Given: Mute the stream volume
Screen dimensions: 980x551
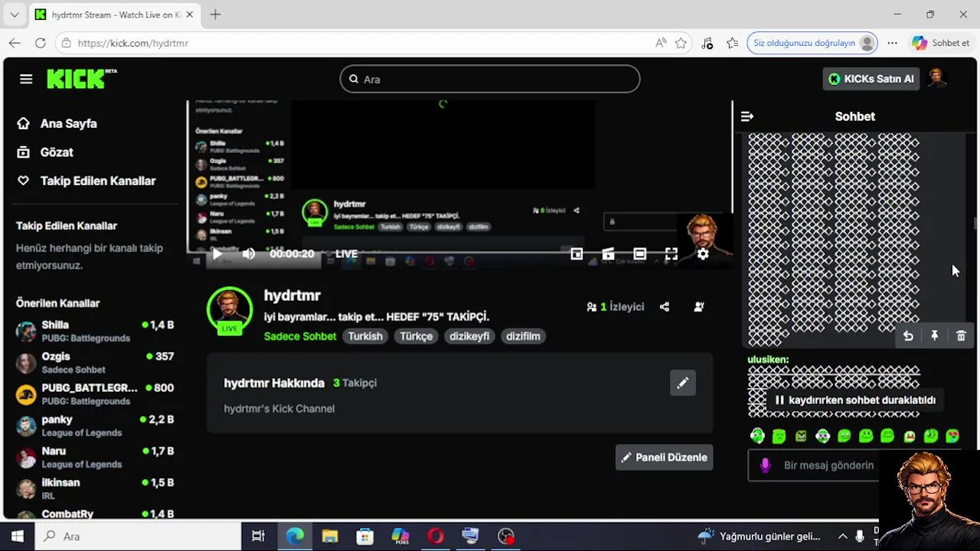Looking at the screenshot, I should 249,254.
